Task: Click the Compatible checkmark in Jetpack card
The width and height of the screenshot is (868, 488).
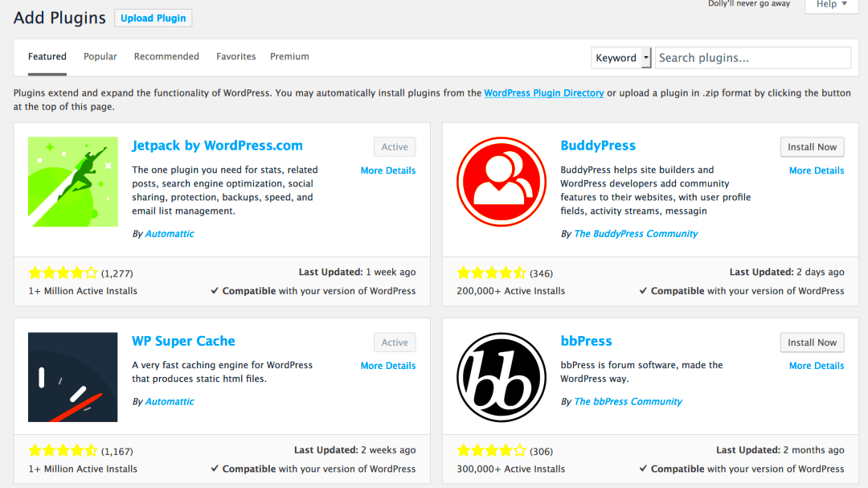Action: [x=215, y=291]
